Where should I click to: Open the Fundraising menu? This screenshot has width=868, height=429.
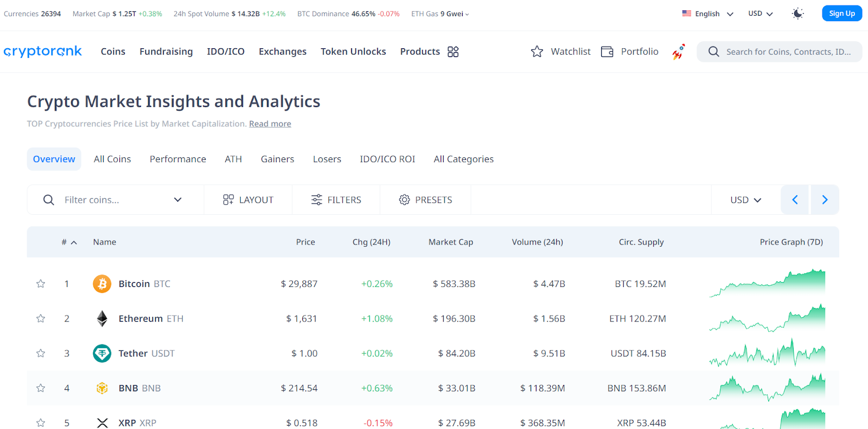pyautogui.click(x=166, y=52)
